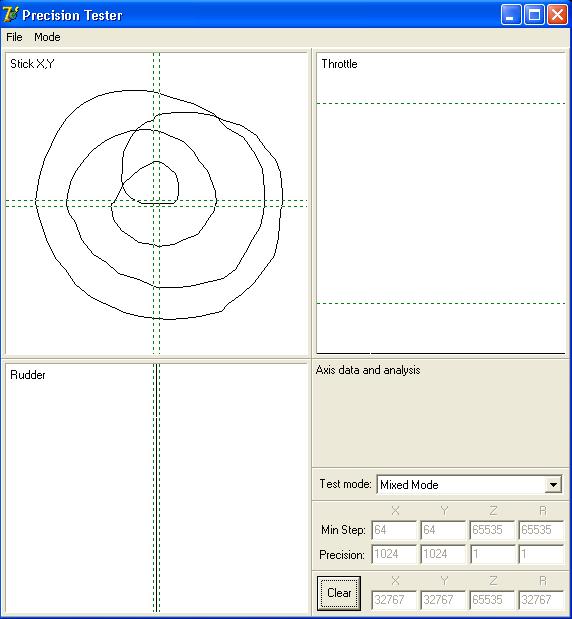Click inside the Stick X,Y plot area
572x619 pixels.
pos(156,203)
